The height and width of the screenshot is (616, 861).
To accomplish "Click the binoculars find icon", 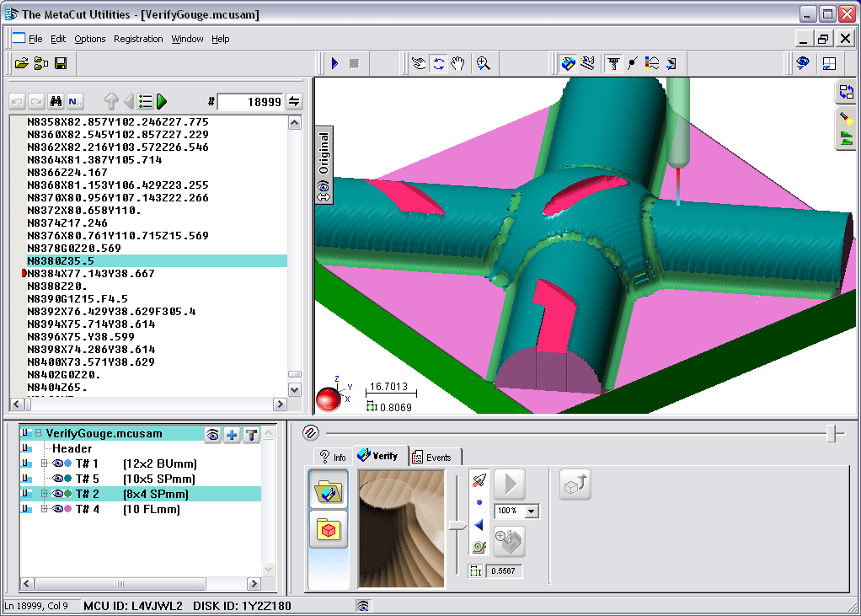I will (56, 102).
